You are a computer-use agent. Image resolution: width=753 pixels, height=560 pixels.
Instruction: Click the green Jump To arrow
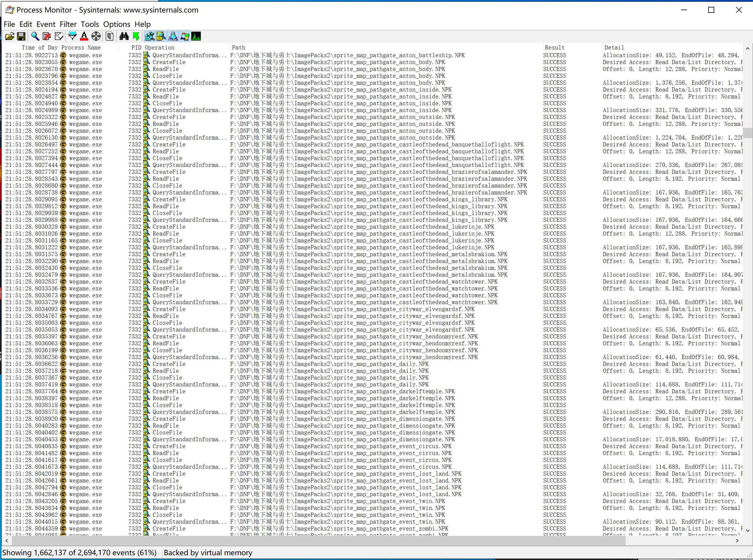click(x=136, y=36)
